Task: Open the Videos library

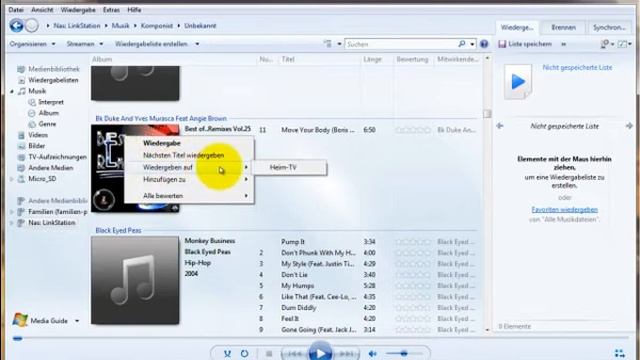Action: pyautogui.click(x=38, y=135)
